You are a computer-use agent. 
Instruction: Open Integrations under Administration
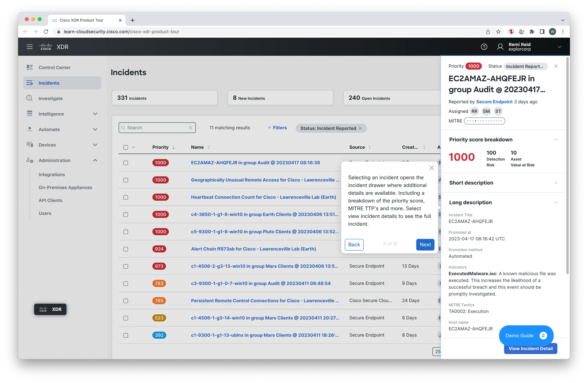point(52,175)
